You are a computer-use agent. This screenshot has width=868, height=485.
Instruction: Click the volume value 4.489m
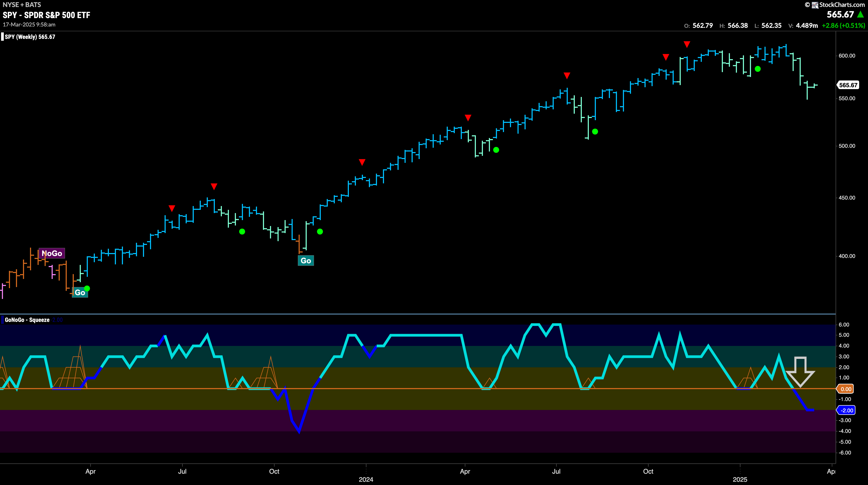pyautogui.click(x=807, y=26)
